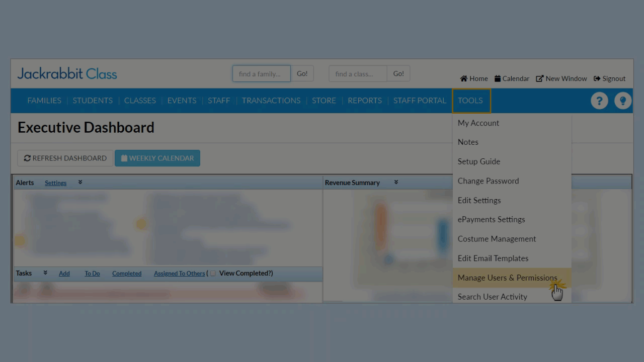Show Completed tasks link
644x362 pixels.
[x=127, y=274]
